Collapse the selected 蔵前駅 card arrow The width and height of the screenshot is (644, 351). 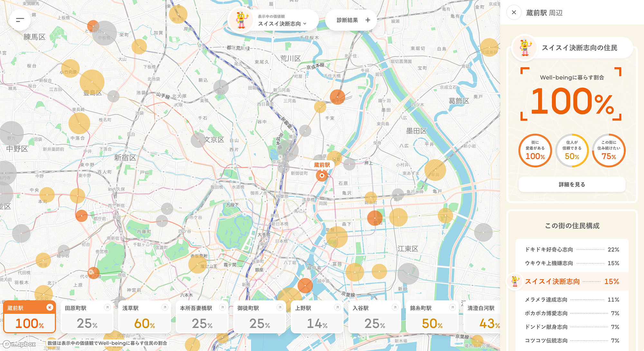click(50, 307)
